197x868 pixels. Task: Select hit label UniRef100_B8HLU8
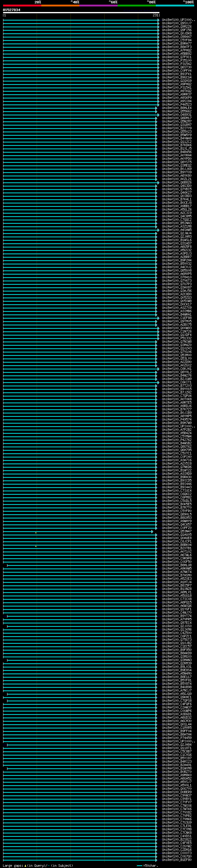177,565
